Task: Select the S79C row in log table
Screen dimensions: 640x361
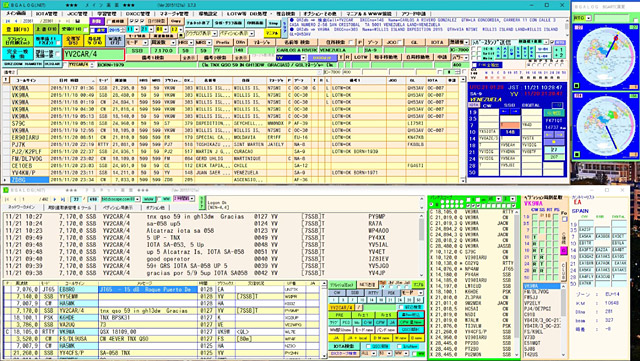Action: [231, 123]
